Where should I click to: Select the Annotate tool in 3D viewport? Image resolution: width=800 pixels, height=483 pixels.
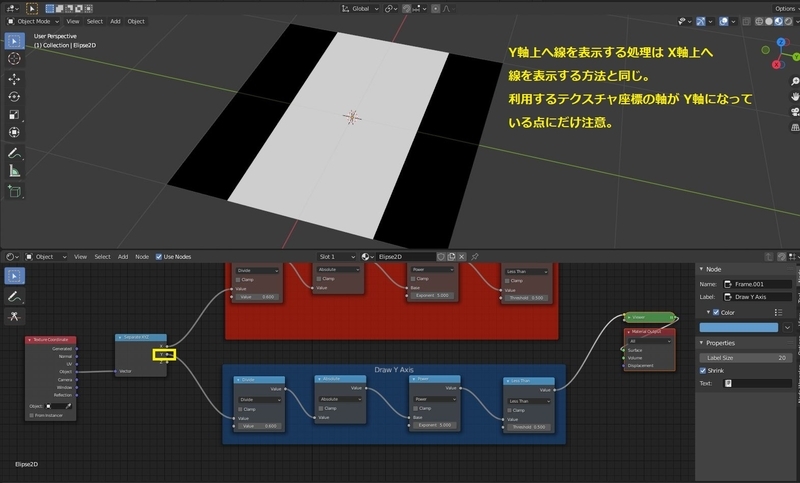(14, 153)
